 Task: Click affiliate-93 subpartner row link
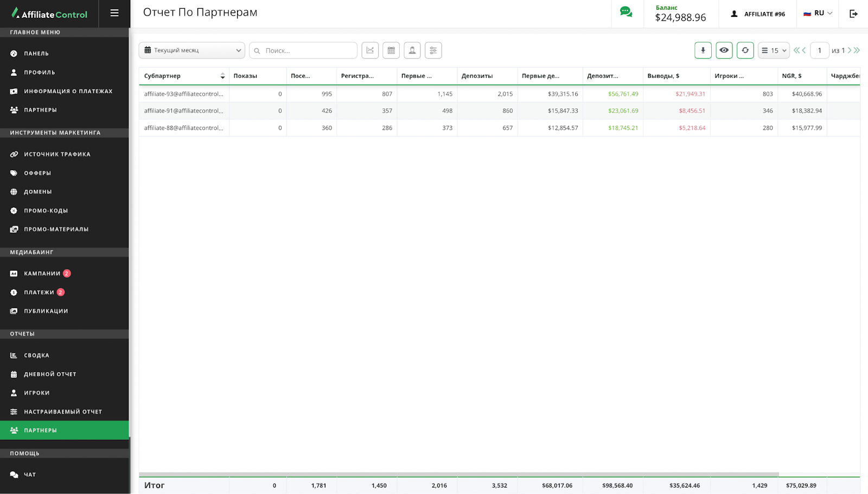[x=183, y=94]
